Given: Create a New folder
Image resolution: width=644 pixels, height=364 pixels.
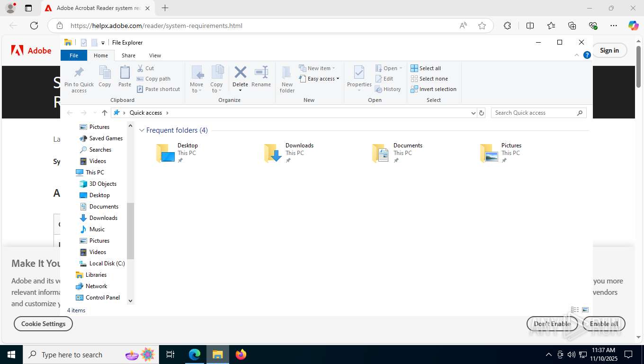Looking at the screenshot, I should click(287, 79).
